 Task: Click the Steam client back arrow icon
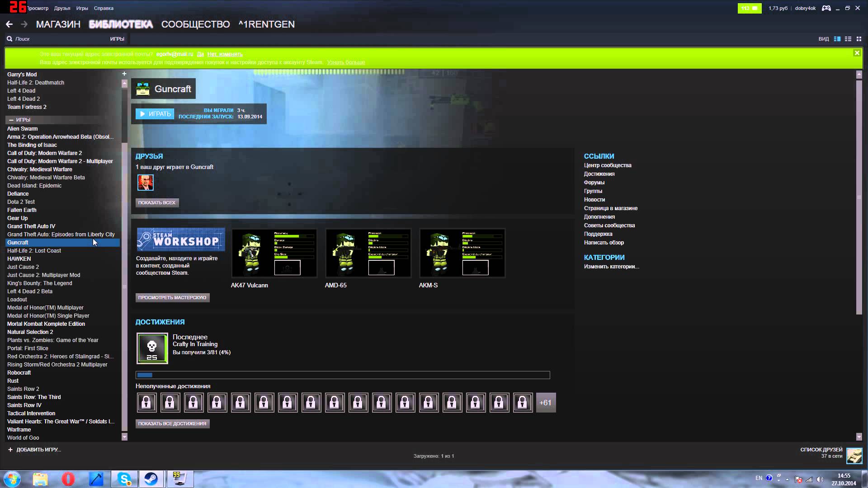tap(9, 24)
